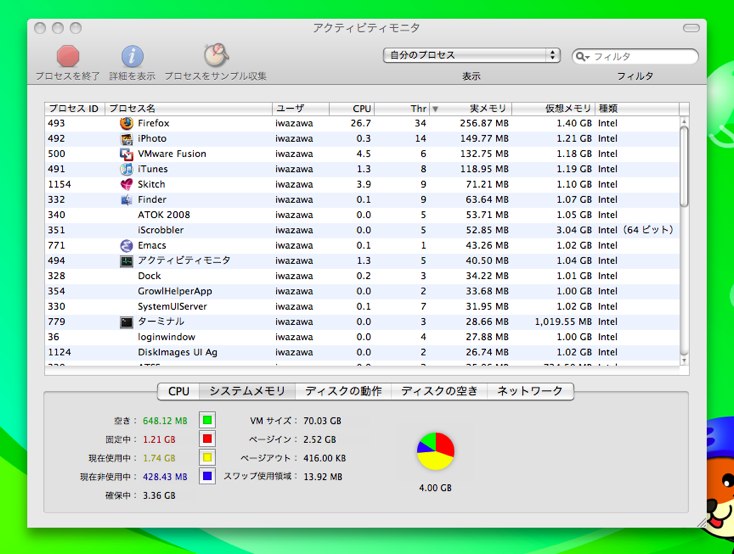Screen dimensions: 734x554
Task: Click the red 固定中 memory color swatch
Action: tap(207, 439)
